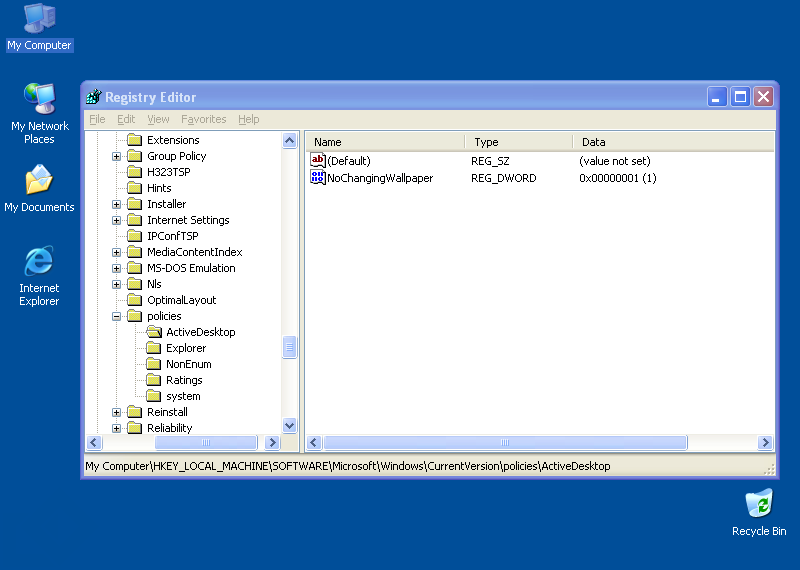This screenshot has height=570, width=800.
Task: Click the NonEnum key folder icon
Action: 154,364
